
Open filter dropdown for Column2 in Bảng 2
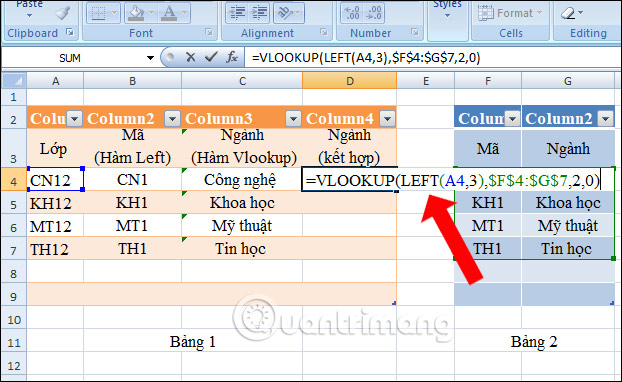pos(606,118)
